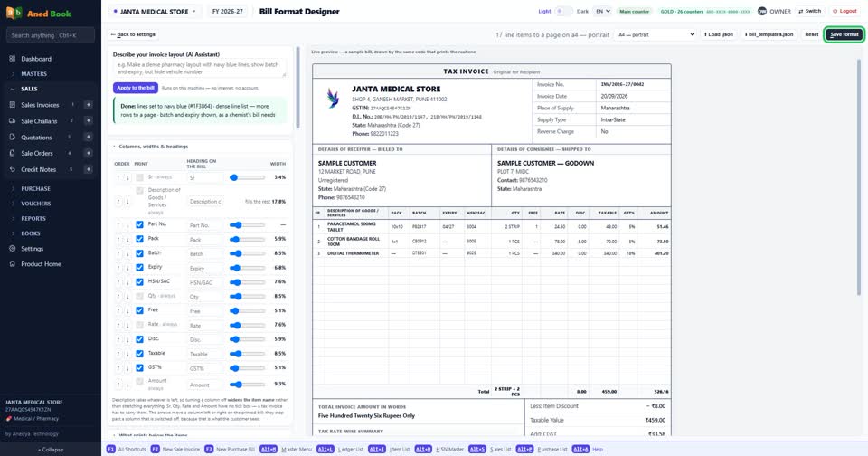This screenshot has width=868, height=456.
Task: Move Batch column up with arrow
Action: tap(118, 253)
